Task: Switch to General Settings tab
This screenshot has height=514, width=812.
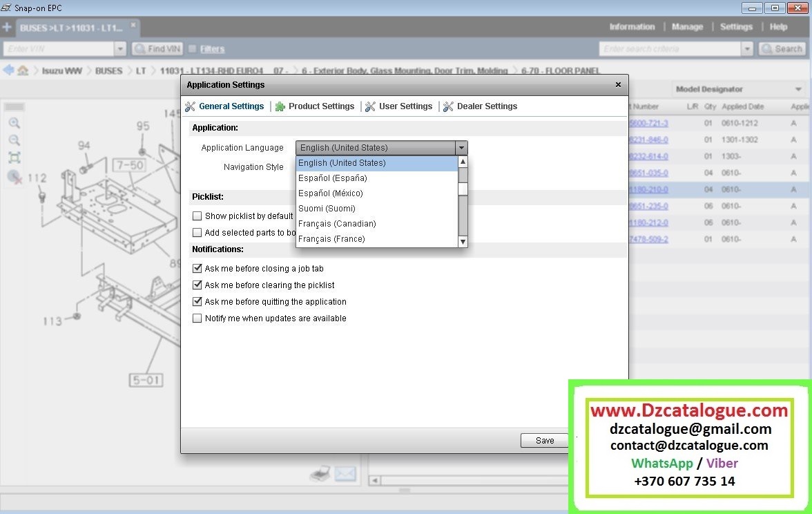Action: click(x=231, y=106)
